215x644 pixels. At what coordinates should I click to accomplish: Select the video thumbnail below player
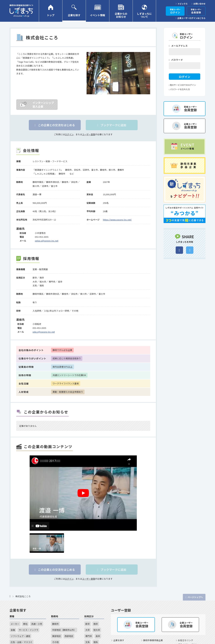point(47,543)
